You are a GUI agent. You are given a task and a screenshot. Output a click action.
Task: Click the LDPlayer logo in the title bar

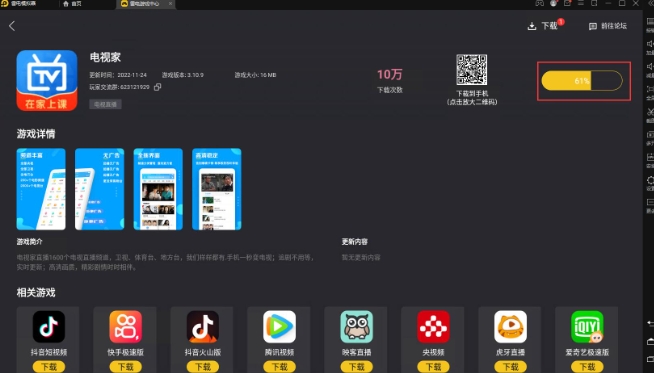[5, 3]
